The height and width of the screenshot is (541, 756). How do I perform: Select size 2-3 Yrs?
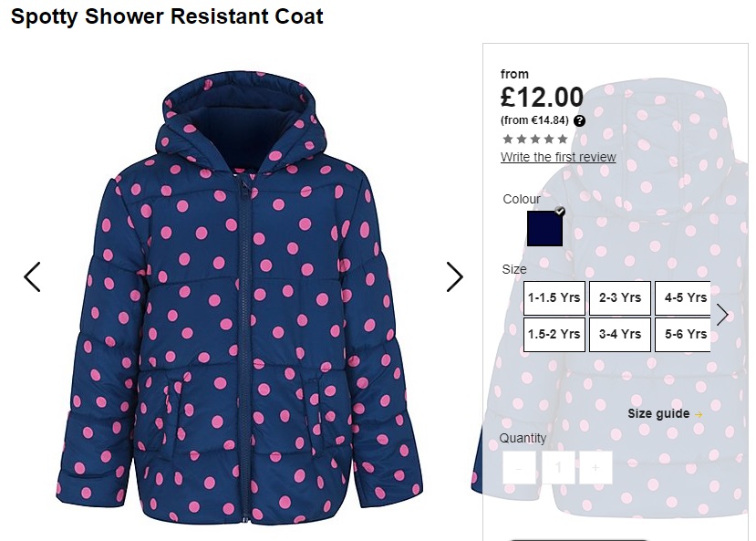coord(620,298)
